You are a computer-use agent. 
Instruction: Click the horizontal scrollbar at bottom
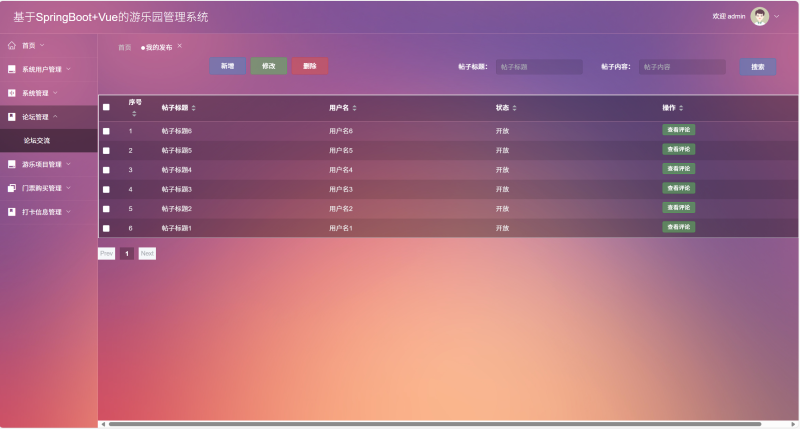click(x=435, y=424)
